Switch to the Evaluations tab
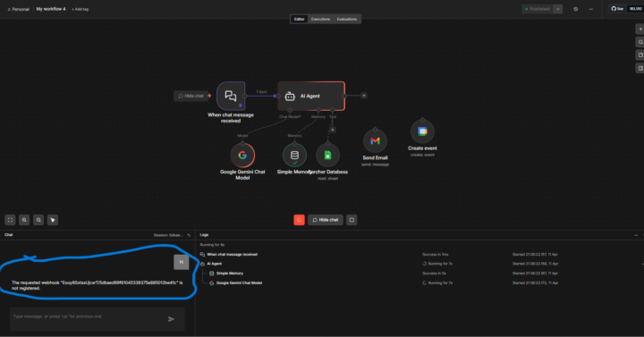The width and height of the screenshot is (644, 337). click(x=347, y=20)
